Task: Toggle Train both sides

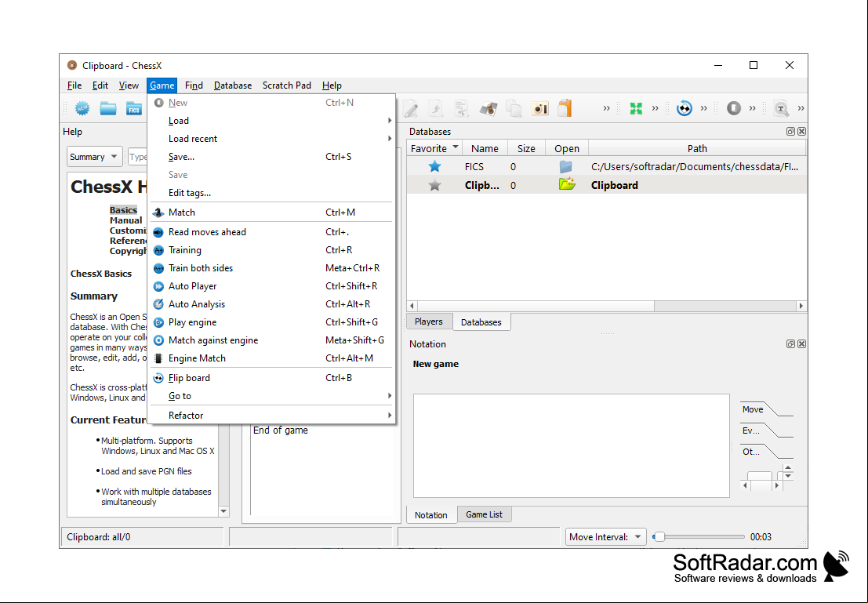Action: click(x=272, y=268)
